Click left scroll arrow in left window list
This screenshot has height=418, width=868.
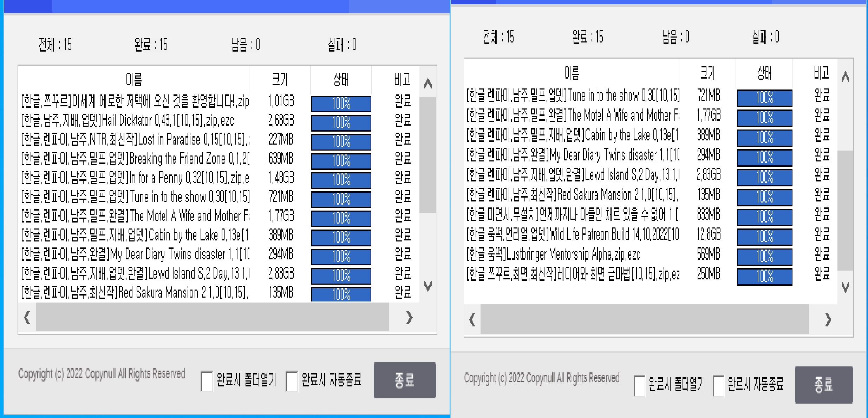[x=27, y=317]
